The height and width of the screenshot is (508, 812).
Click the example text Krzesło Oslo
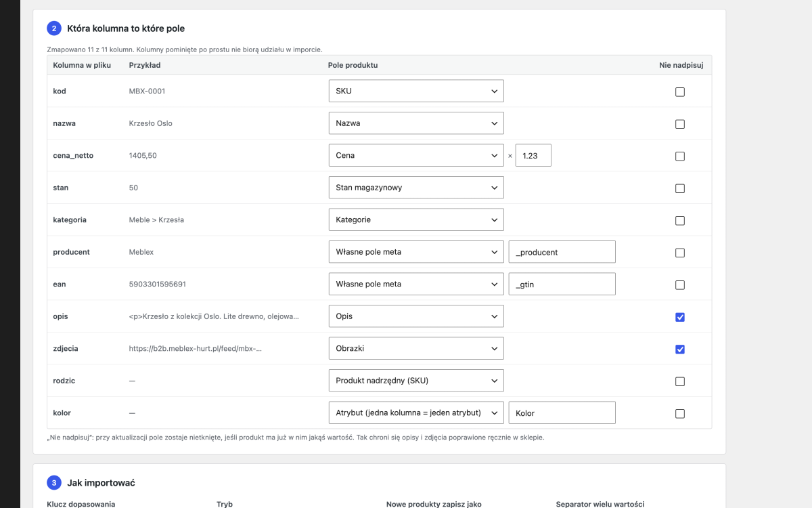[x=151, y=123]
